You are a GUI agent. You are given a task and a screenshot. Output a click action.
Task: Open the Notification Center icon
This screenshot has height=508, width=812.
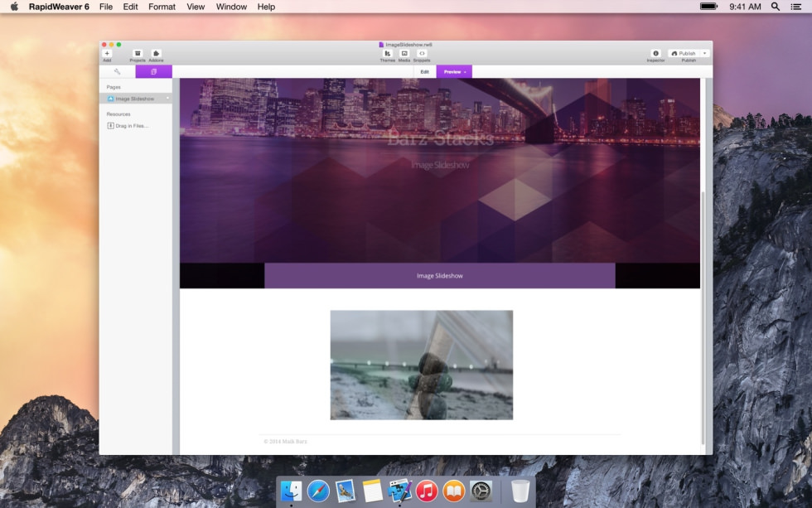[796, 7]
